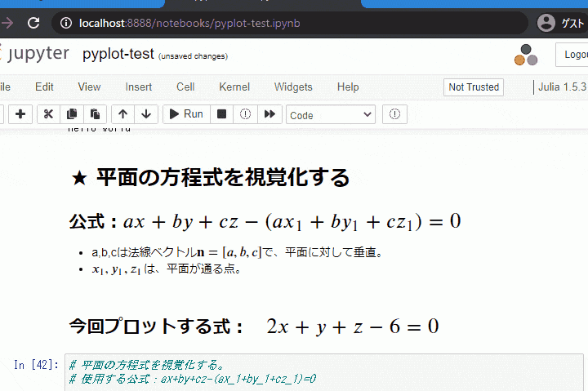Run the current cell

click(x=186, y=114)
